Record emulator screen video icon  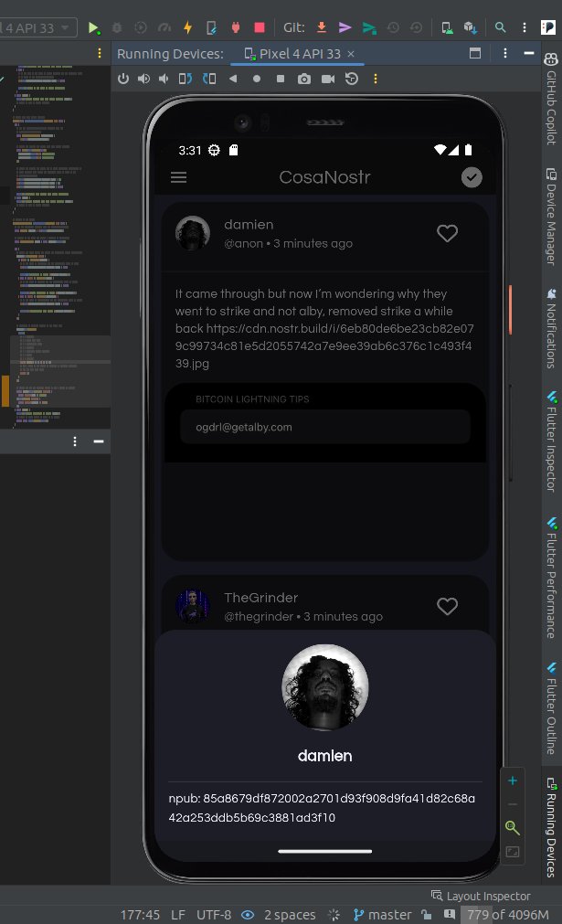pyautogui.click(x=328, y=79)
